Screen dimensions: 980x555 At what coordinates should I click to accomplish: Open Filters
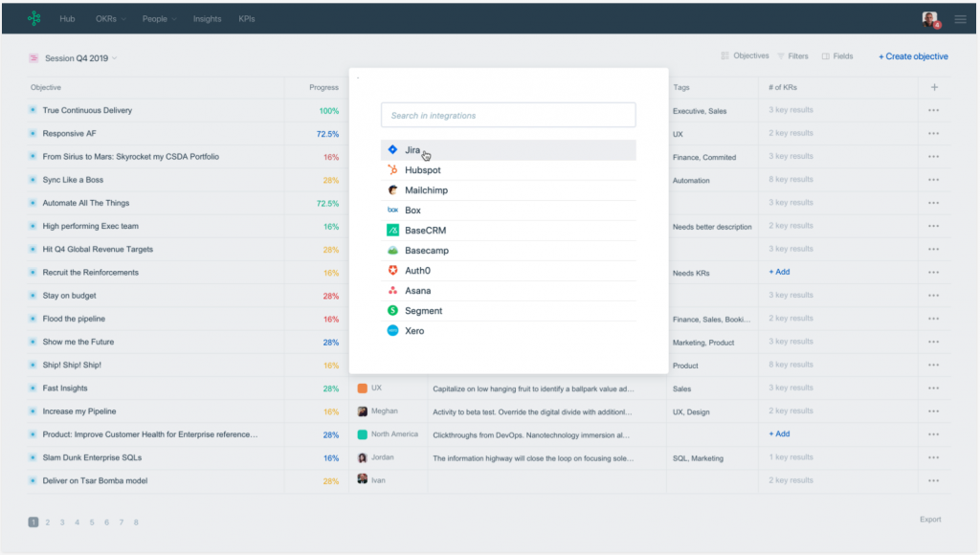pyautogui.click(x=792, y=56)
